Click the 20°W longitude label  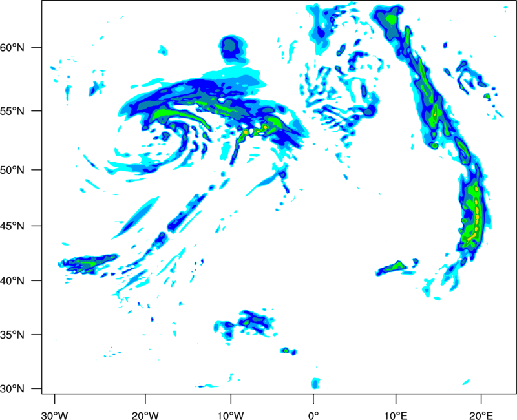[x=145, y=415]
